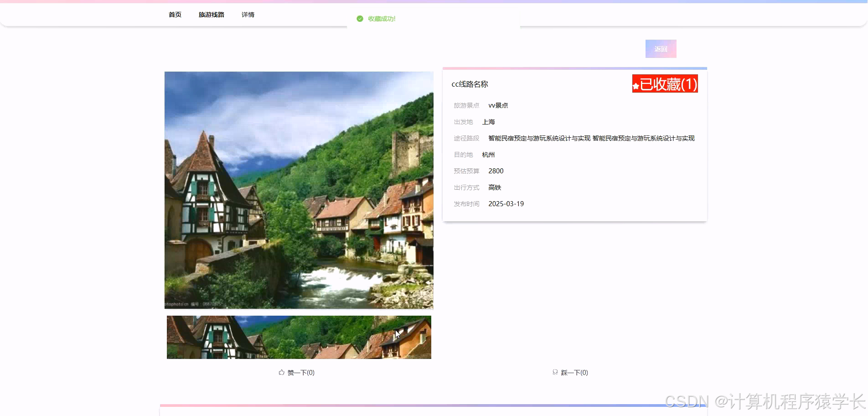Click the 途径路段 route description text
The image size is (868, 416).
[x=591, y=138]
